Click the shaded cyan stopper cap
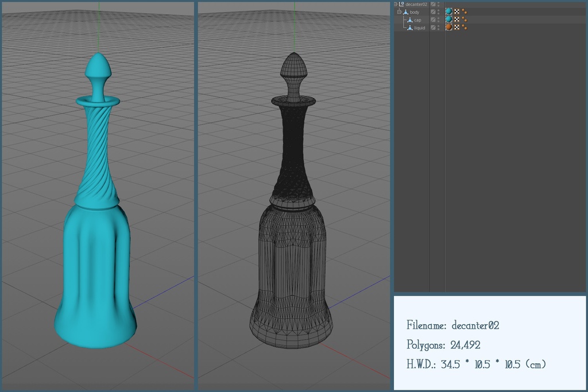 [98, 76]
